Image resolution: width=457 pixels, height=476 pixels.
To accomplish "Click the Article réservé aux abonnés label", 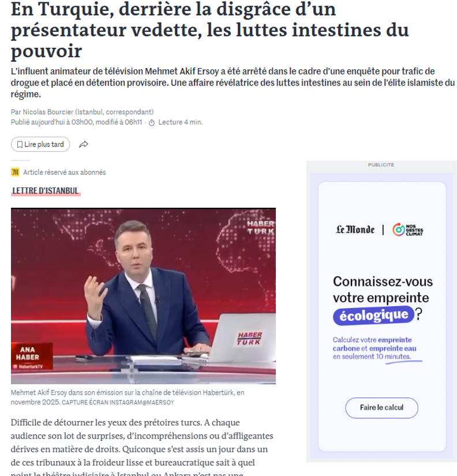I will 65,172.
